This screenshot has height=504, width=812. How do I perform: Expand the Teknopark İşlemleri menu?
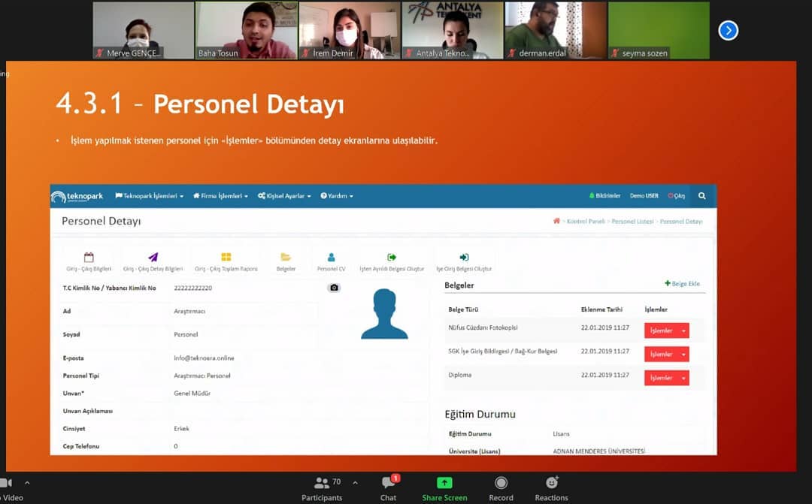(149, 196)
